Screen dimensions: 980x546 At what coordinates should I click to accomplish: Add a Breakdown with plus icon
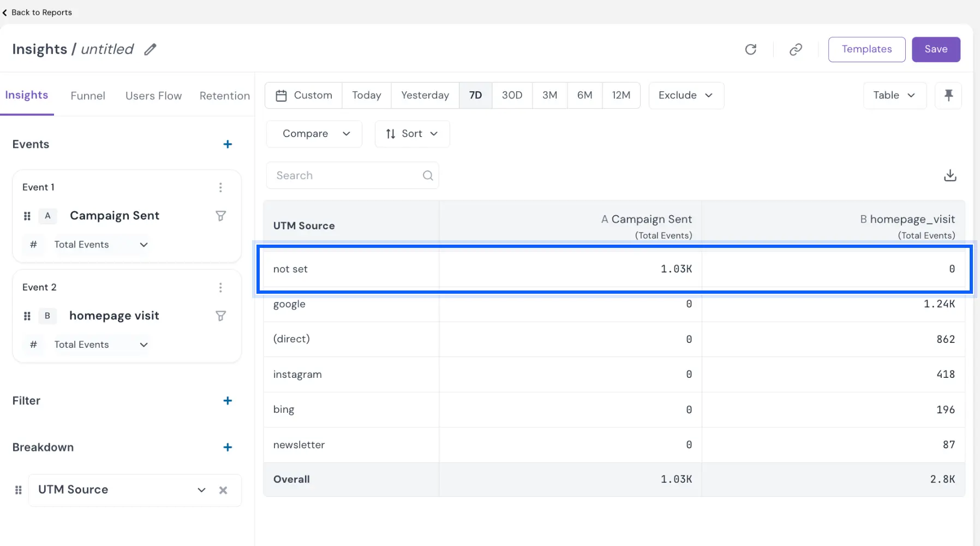228,447
